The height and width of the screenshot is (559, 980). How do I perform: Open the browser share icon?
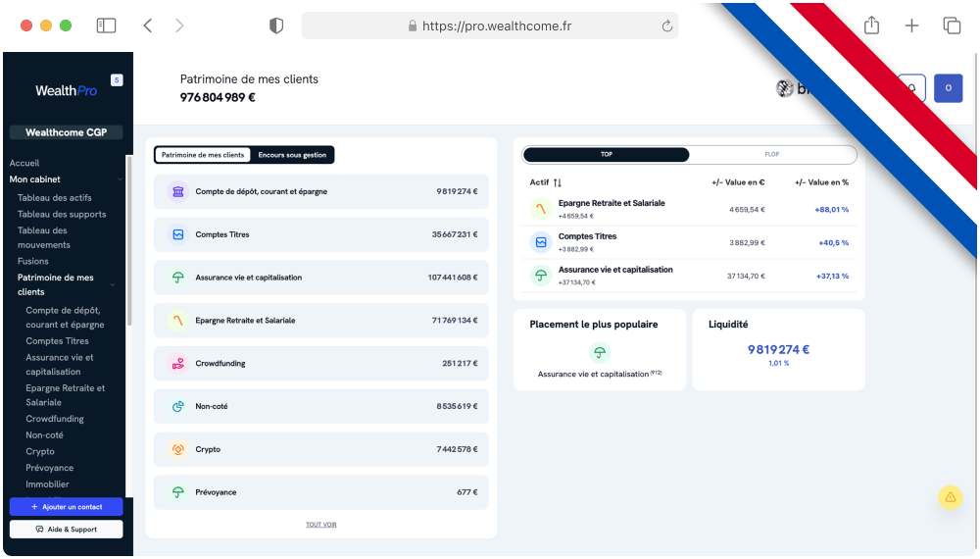(x=871, y=25)
